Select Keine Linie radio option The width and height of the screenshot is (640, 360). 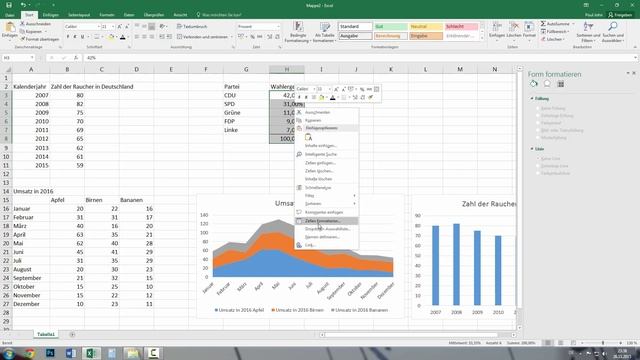coord(538,158)
